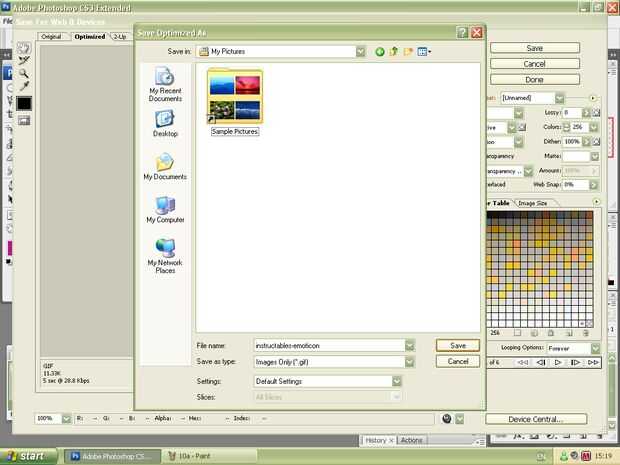Expand the File name dropdown arrow
This screenshot has height=465, width=620.
click(x=410, y=346)
